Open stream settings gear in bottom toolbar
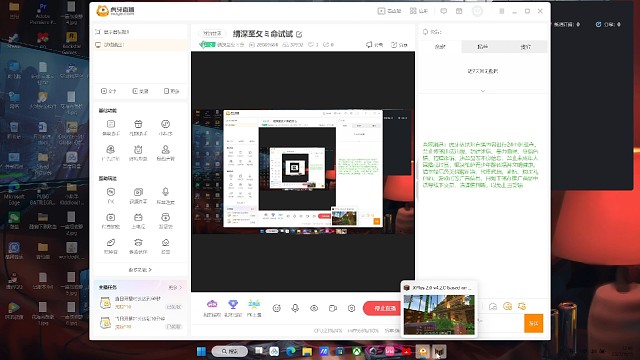 (351, 308)
